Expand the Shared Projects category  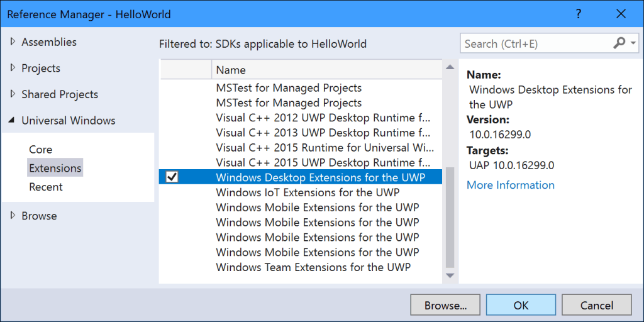tap(13, 94)
